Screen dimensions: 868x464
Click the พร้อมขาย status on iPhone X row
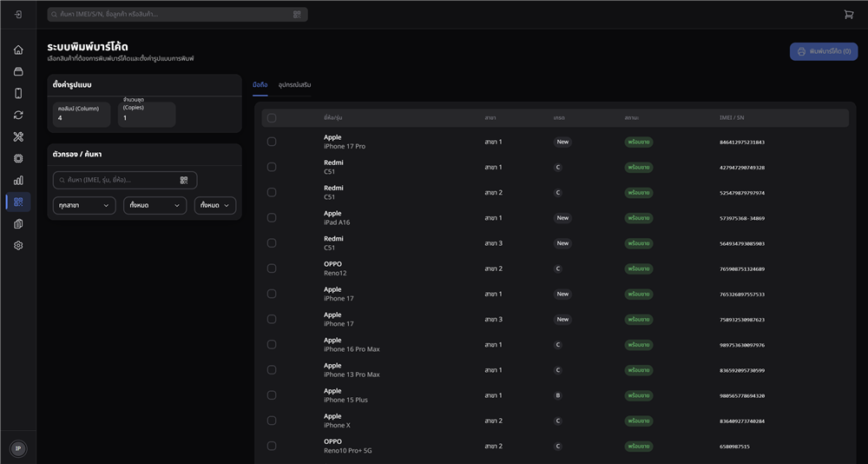click(x=639, y=421)
